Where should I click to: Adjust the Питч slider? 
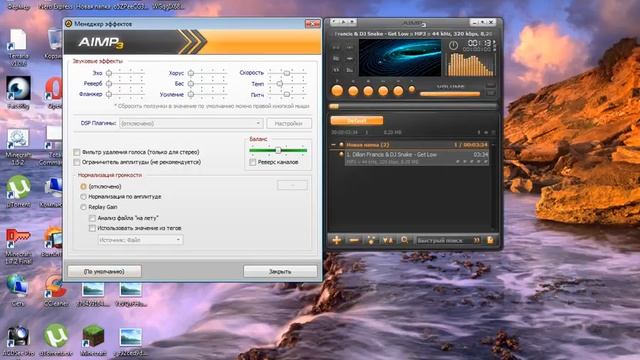[x=287, y=94]
